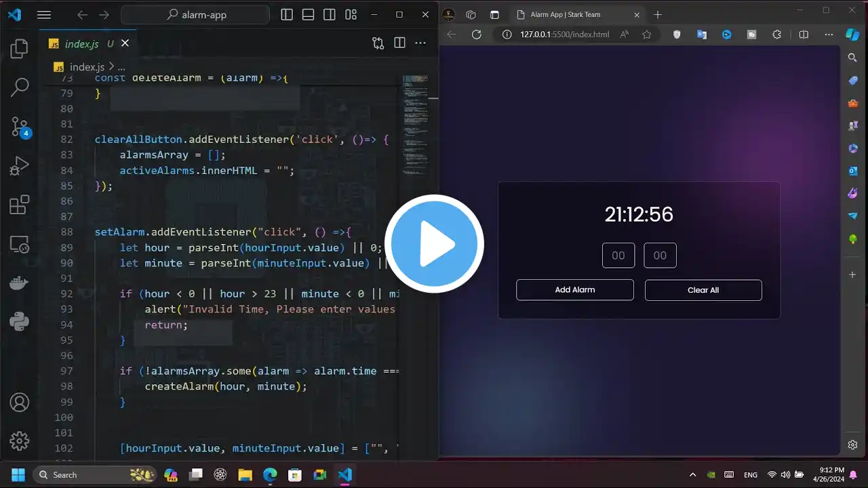
Task: Click 'return;' on line 94
Action: pos(166,325)
